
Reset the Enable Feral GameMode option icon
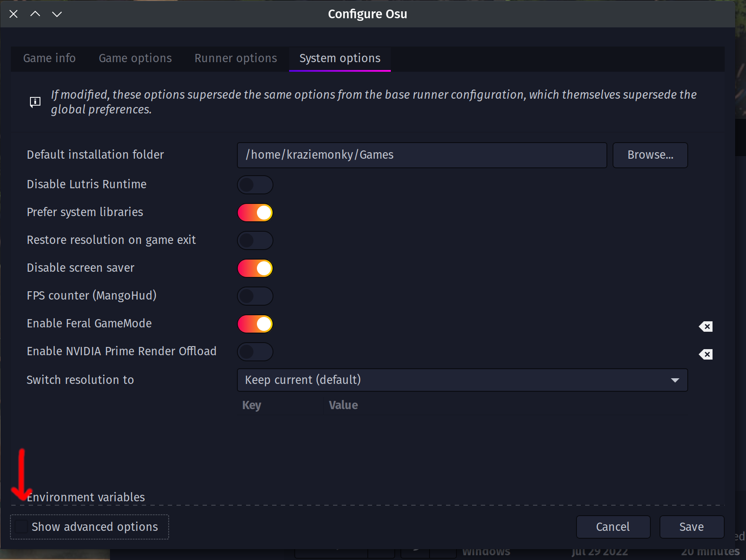pos(706,327)
